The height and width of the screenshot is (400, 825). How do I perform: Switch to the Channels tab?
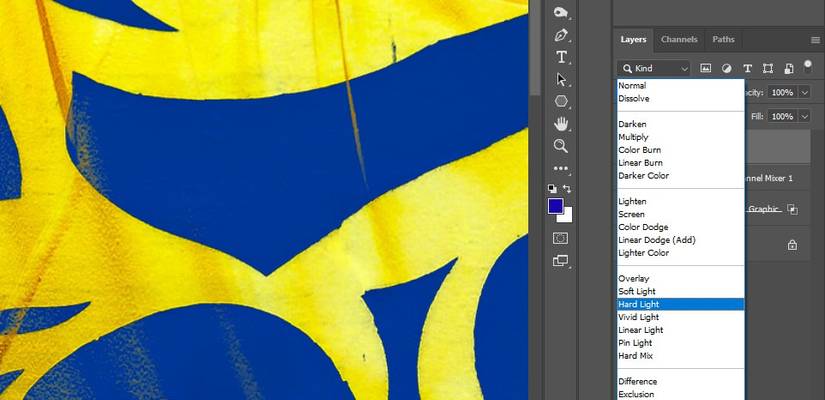679,39
